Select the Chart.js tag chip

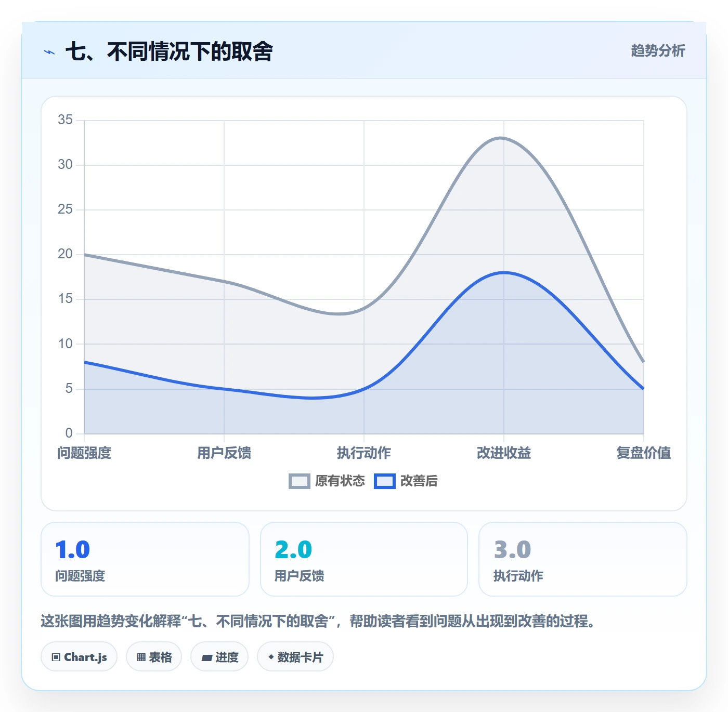[x=79, y=657]
